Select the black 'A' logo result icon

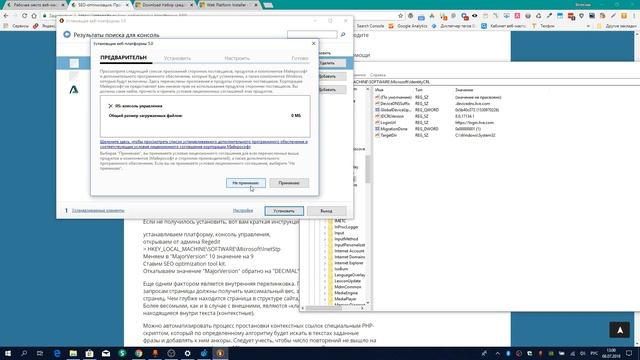[74, 89]
